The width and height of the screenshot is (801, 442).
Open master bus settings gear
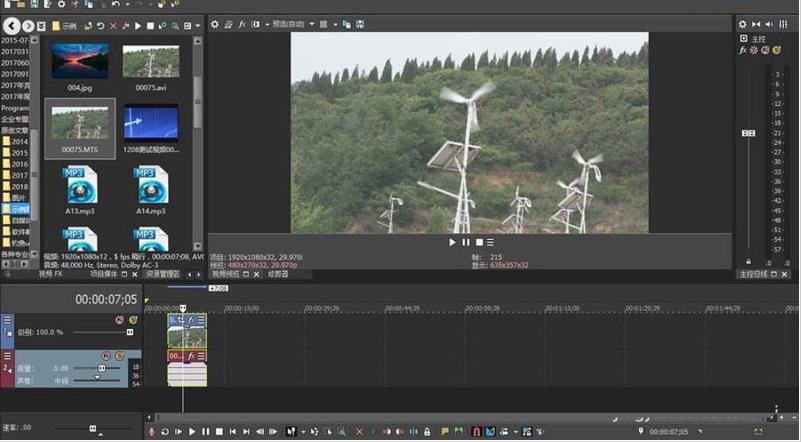pos(743,24)
